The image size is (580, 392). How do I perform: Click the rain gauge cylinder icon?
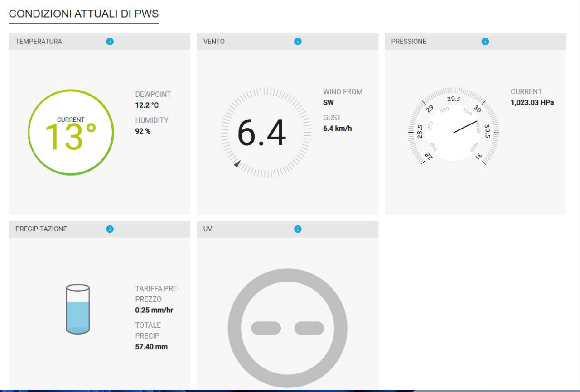pyautogui.click(x=77, y=309)
